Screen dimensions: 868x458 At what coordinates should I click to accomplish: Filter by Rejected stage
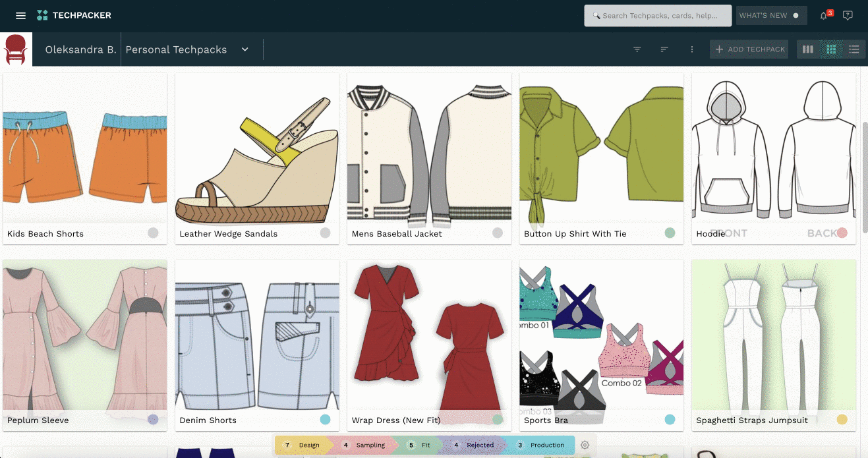coord(474,445)
